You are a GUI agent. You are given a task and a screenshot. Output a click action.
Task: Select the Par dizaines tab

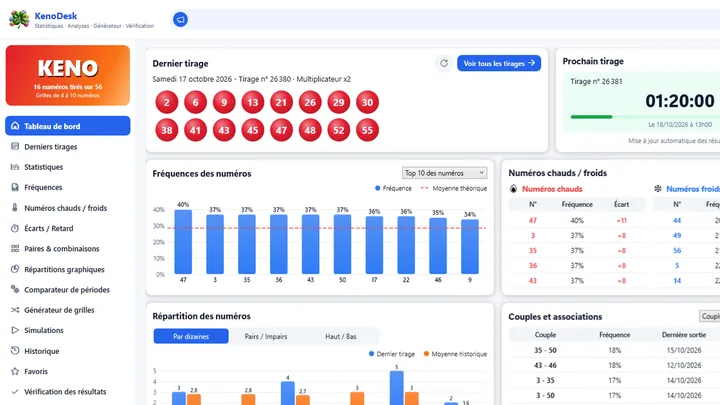point(191,336)
